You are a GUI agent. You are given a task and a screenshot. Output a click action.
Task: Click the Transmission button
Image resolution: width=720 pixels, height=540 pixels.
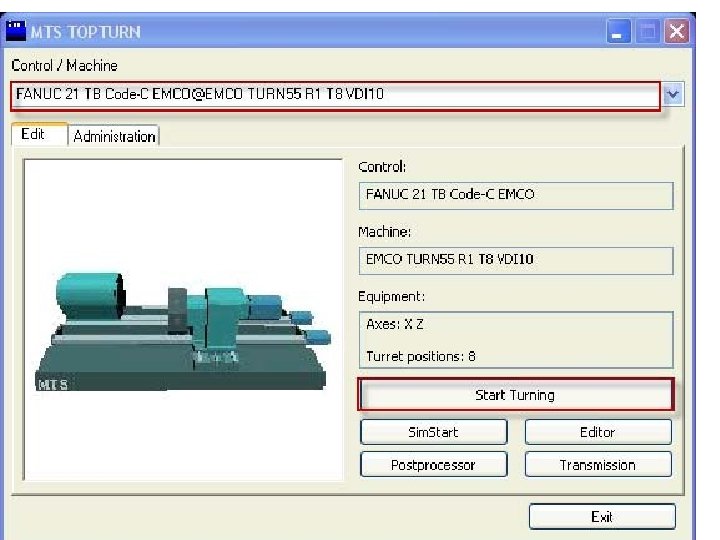coord(598,465)
